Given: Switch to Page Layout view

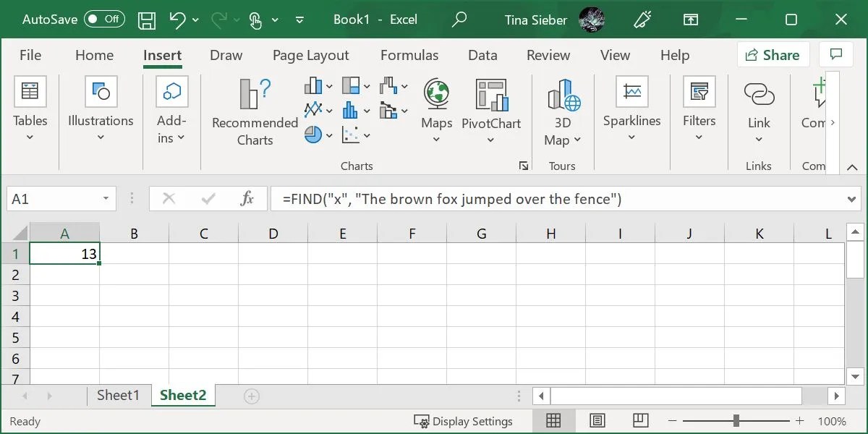Looking at the screenshot, I should pos(597,421).
